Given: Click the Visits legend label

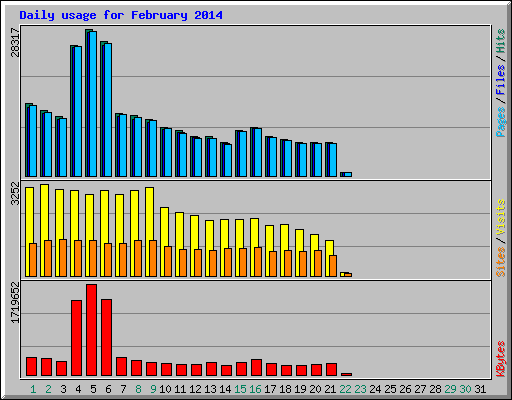Looking at the screenshot, I should (x=500, y=218).
